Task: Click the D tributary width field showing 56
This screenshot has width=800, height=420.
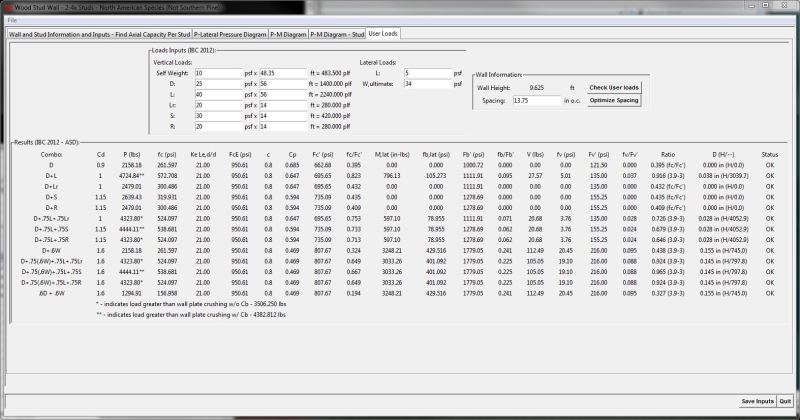Action: tap(283, 84)
